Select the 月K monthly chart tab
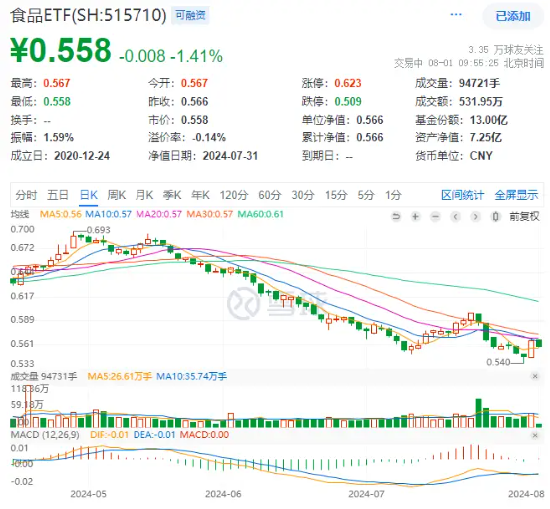550x509 pixels. tap(144, 195)
